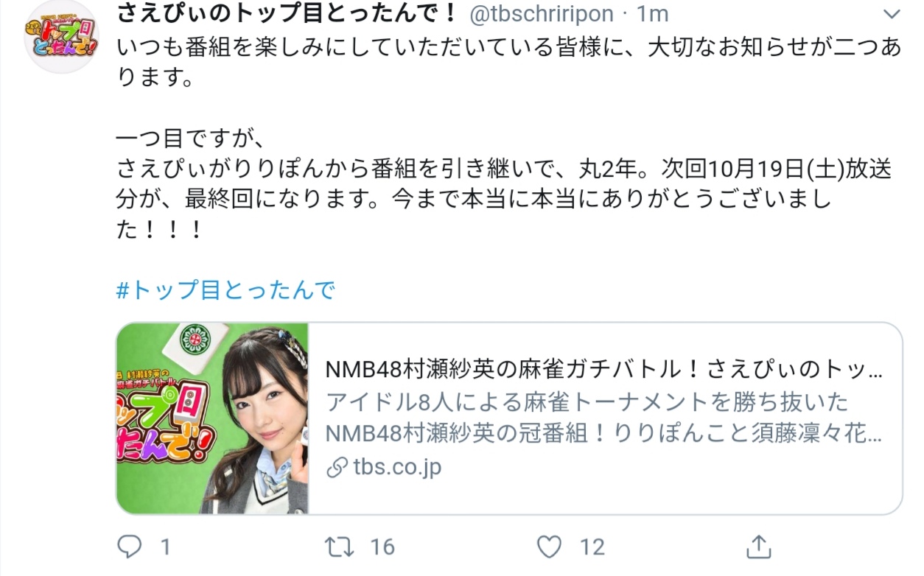Image resolution: width=924 pixels, height=576 pixels.
Task: Open the account's round profile avatar
Action: [62, 37]
